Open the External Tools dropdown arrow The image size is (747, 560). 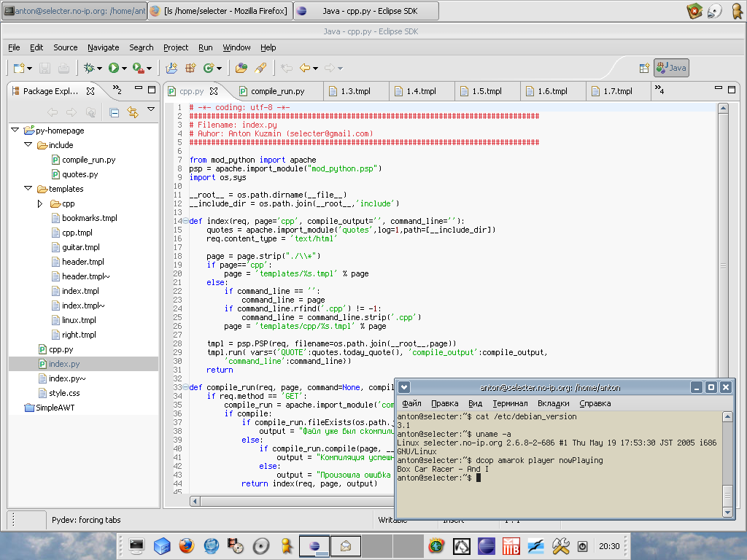pos(149,69)
